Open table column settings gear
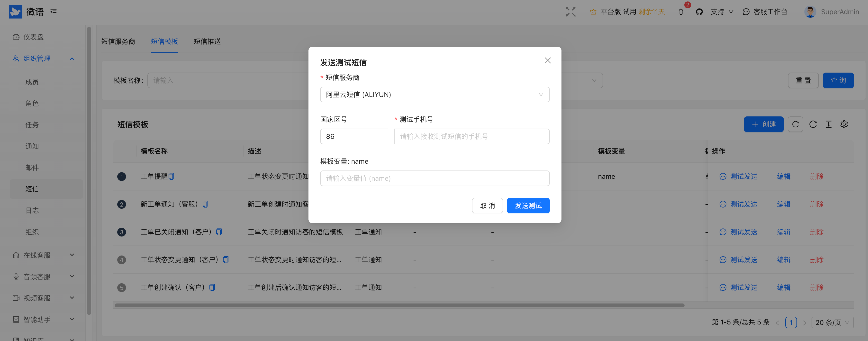 click(844, 124)
